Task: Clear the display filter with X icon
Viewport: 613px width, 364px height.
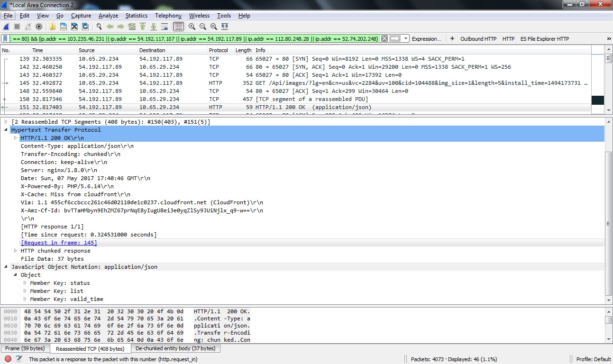Action: point(384,39)
